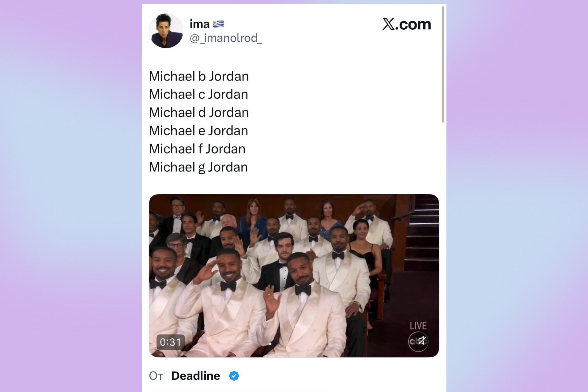The image size is (588, 392).
Task: Open the Deadline source account
Action: pos(195,376)
